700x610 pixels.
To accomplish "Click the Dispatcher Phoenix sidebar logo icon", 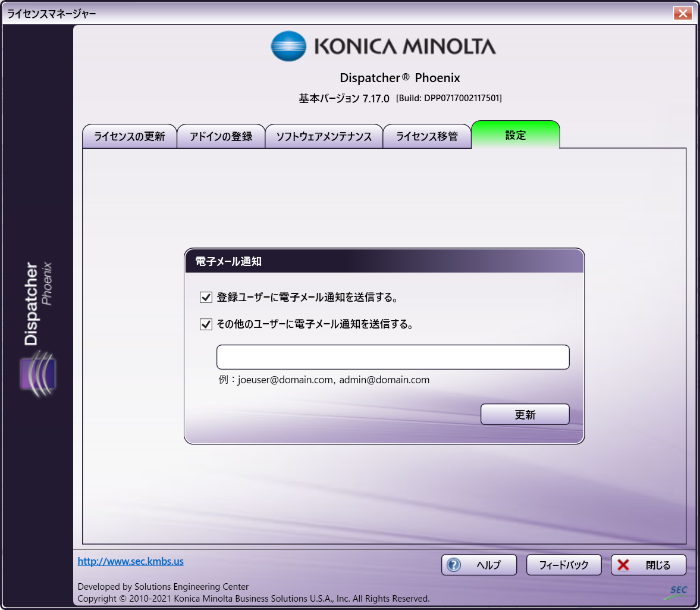I will tap(38, 374).
